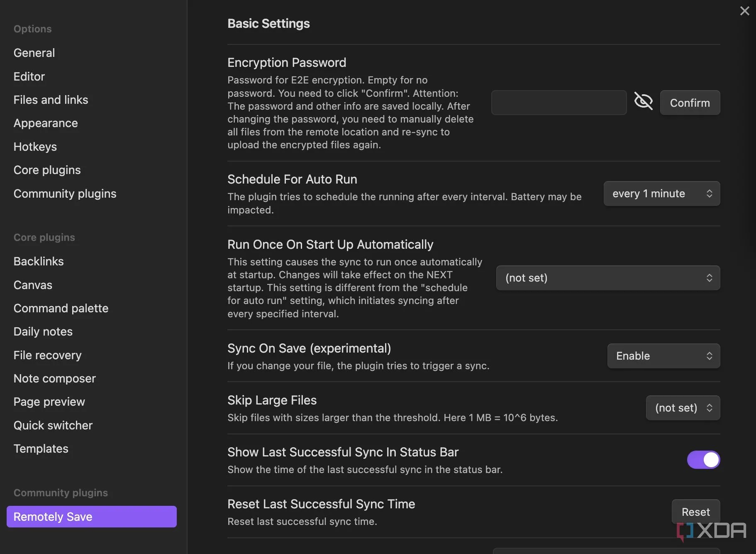756x554 pixels.
Task: Toggle password visibility eye icon
Action: [x=643, y=101]
